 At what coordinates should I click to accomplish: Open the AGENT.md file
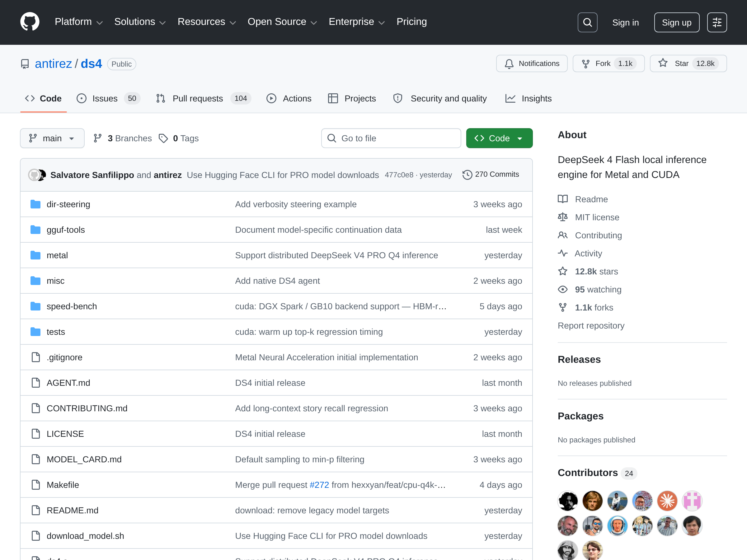(68, 383)
